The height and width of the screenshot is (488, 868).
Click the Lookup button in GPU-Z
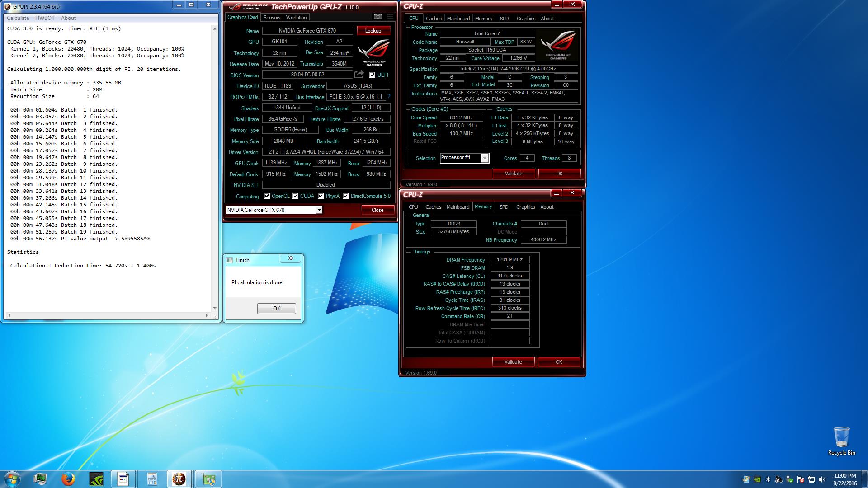pos(373,31)
